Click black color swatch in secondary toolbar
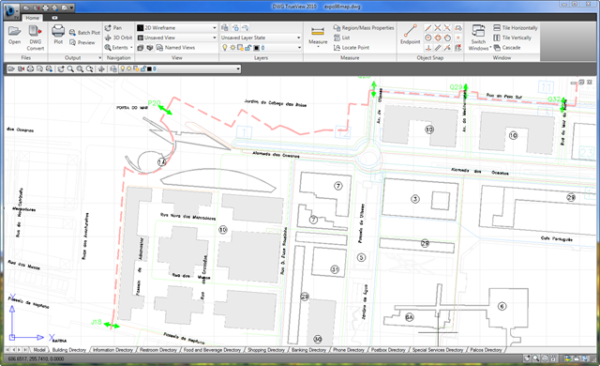The image size is (600, 366). tap(149, 69)
